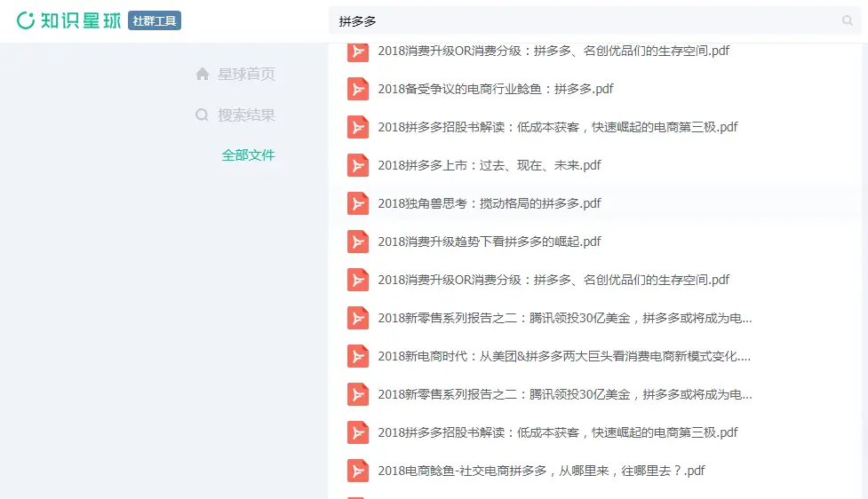Screen dimensions: 868x499
Task: Click PDF icon for 2018电商鲶鱼-社交电商拼多多
Action: [357, 471]
